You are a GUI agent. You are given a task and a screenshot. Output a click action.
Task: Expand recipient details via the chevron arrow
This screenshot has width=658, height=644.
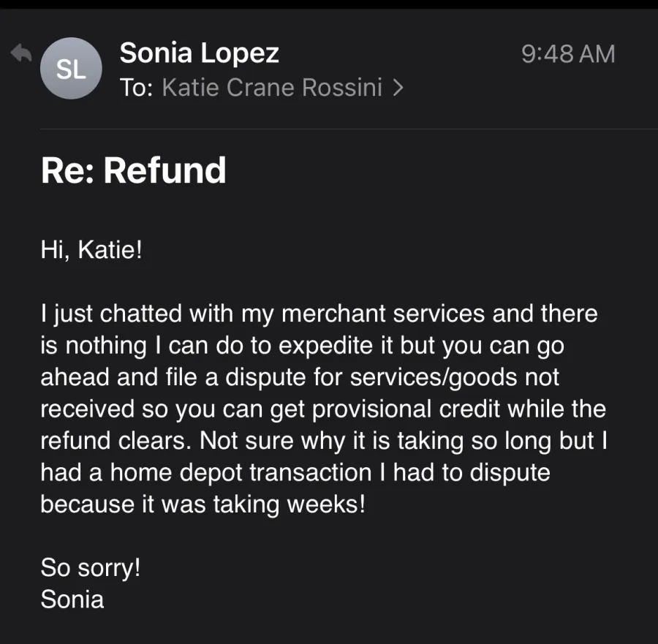tap(398, 88)
